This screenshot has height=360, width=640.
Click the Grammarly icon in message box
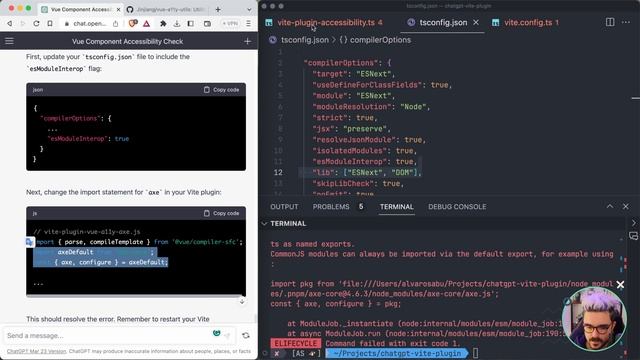click(217, 333)
